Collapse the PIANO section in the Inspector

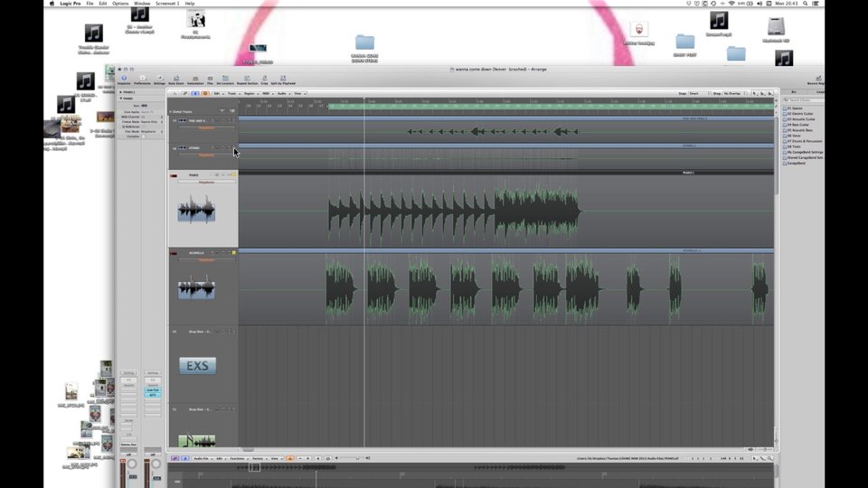(x=120, y=99)
